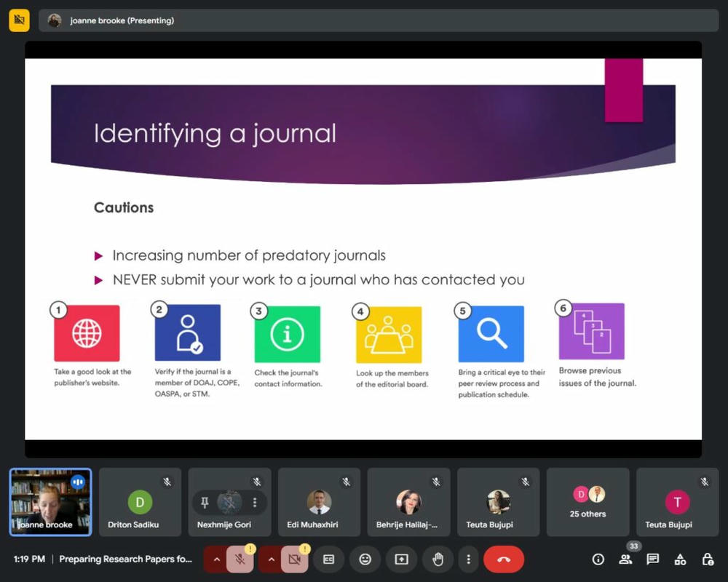The image size is (728, 582).
Task: Expand audio settings arrow beside microphone
Action: click(215, 559)
